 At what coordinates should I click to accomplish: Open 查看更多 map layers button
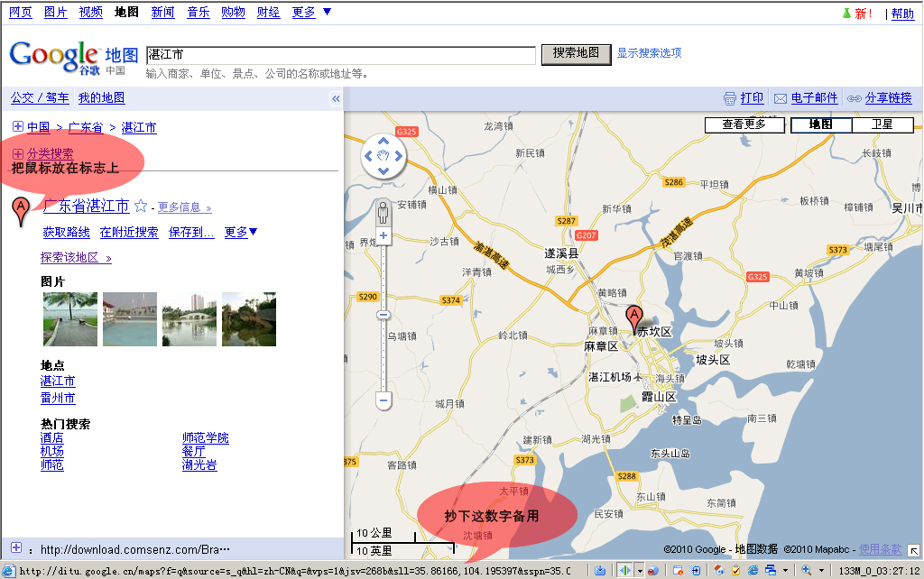[x=744, y=124]
